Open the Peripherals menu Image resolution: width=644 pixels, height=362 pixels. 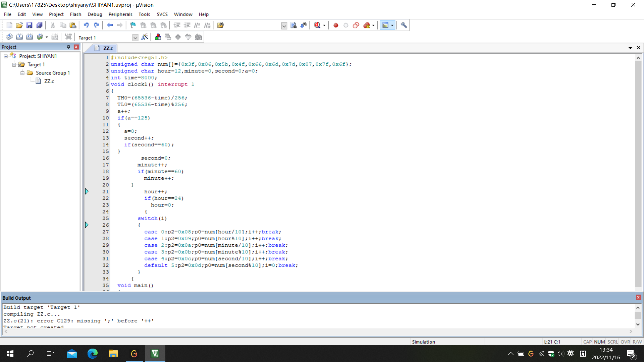[x=120, y=14]
